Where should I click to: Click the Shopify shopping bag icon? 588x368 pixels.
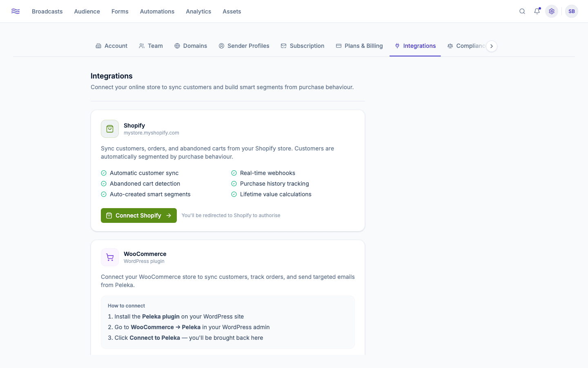click(x=110, y=129)
